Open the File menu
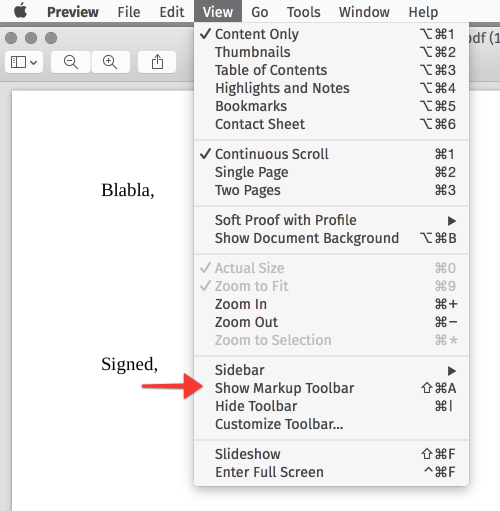 [129, 12]
